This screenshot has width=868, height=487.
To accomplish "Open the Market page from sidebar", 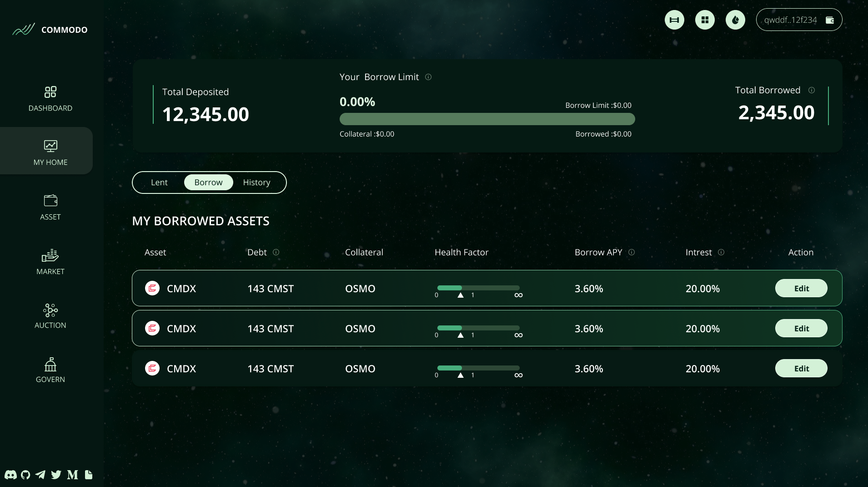I will coord(50,262).
